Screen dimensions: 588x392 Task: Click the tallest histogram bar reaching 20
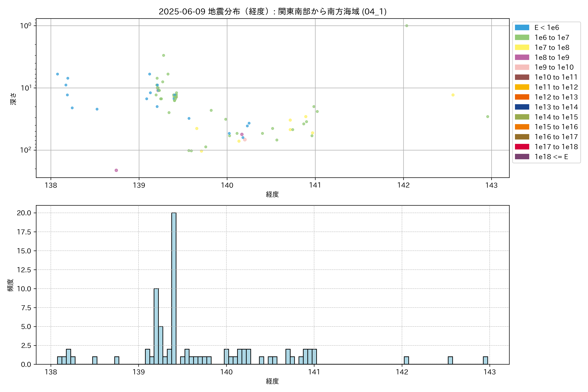pos(174,287)
